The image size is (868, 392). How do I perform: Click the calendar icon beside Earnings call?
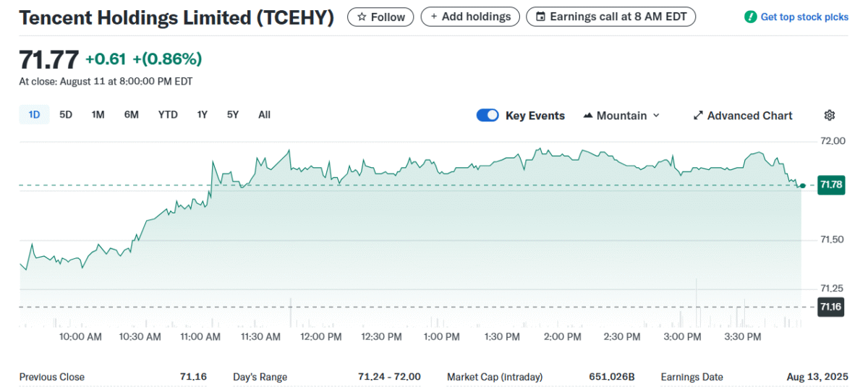540,17
